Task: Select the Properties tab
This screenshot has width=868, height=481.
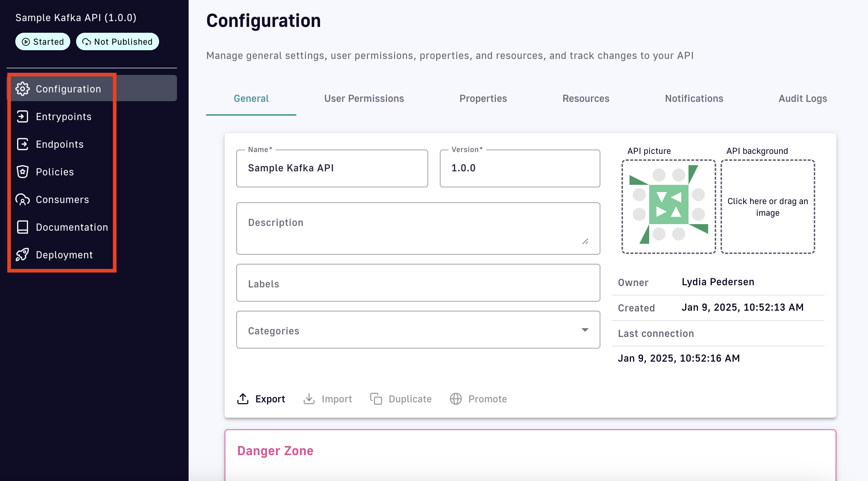Action: coord(483,99)
